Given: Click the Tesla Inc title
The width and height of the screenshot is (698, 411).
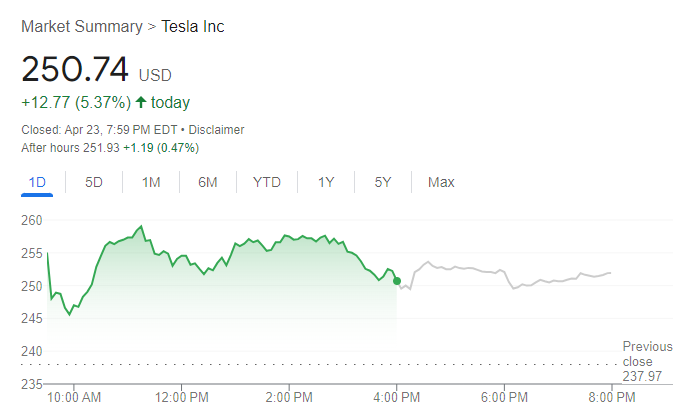Looking at the screenshot, I should click(193, 26).
